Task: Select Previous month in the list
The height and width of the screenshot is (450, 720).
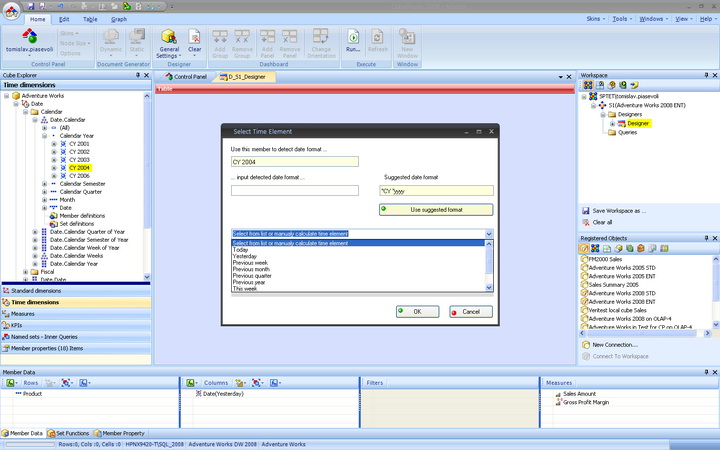Action: 252,270
